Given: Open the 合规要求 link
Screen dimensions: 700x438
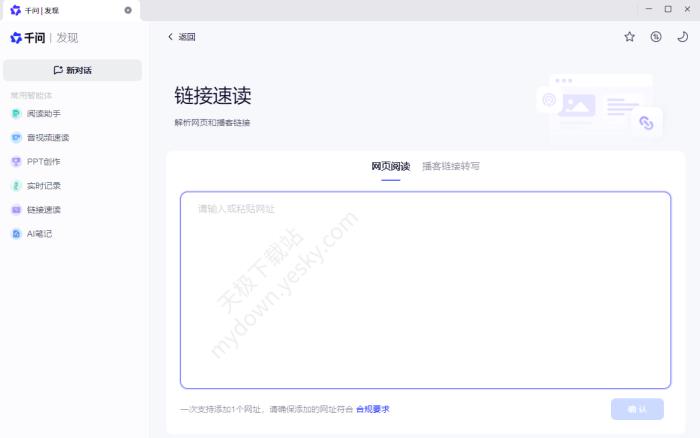Looking at the screenshot, I should (373, 409).
